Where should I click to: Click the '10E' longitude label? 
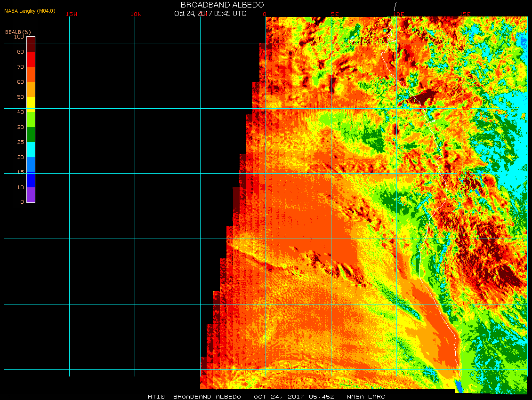click(399, 14)
